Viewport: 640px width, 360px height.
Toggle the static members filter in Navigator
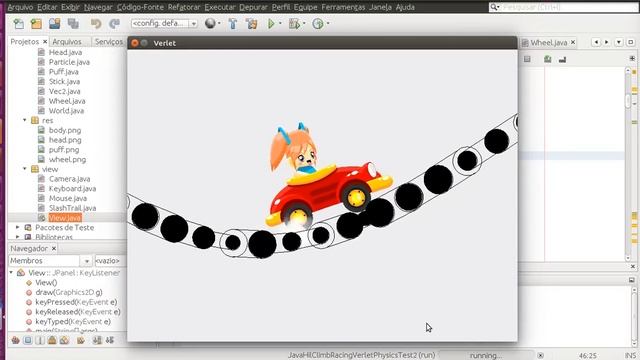(40, 340)
